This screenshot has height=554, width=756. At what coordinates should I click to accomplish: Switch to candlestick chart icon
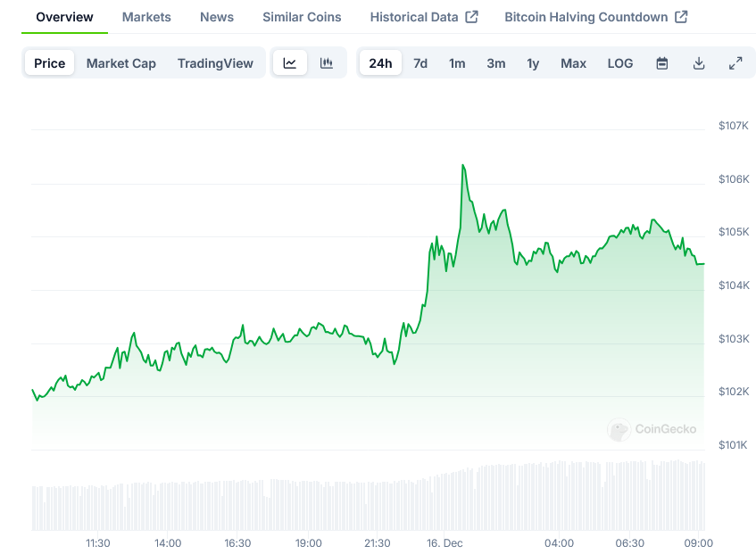(327, 63)
